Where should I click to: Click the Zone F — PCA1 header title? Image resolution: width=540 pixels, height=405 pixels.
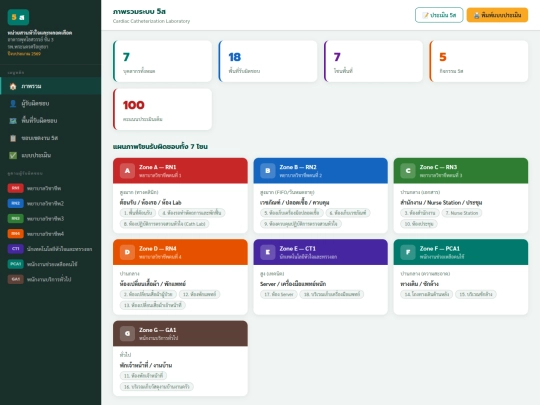pyautogui.click(x=439, y=248)
